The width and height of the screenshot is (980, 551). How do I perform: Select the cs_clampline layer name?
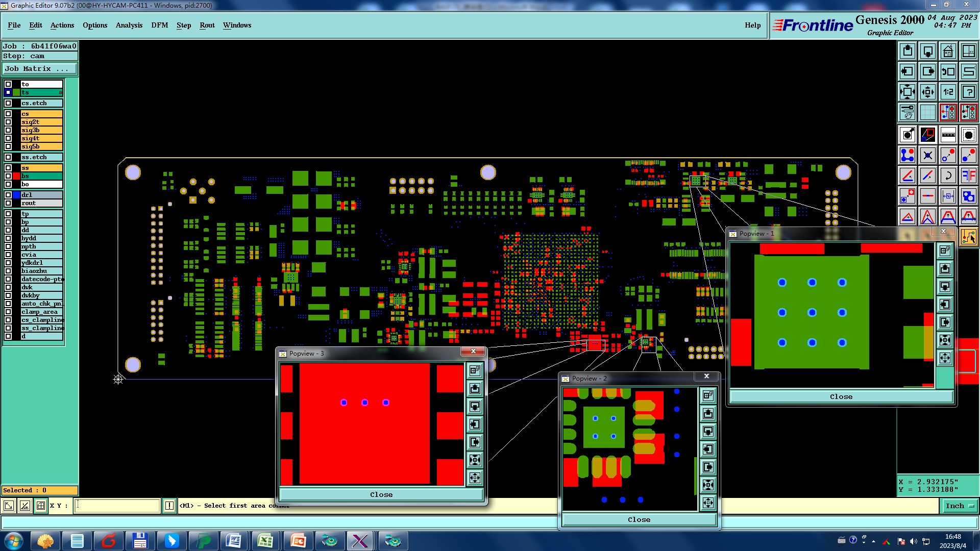[x=41, y=320]
